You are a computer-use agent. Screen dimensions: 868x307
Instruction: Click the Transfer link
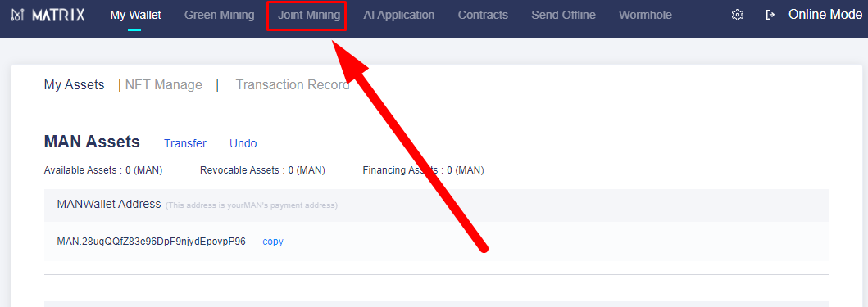(185, 143)
